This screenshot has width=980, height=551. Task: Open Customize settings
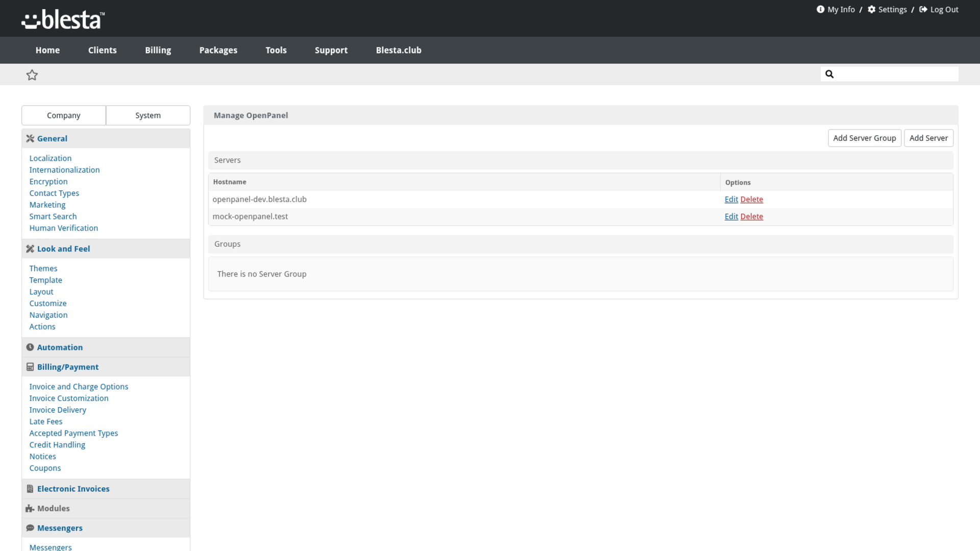click(47, 303)
